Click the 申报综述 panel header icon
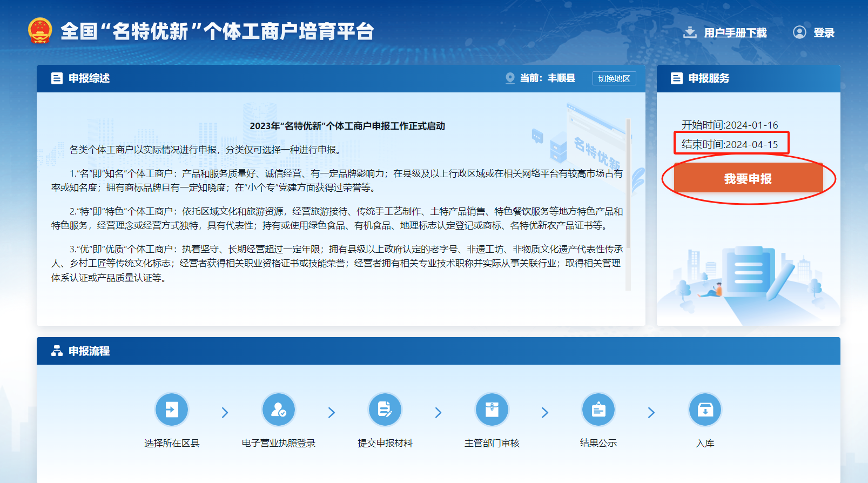The image size is (868, 483). point(57,78)
